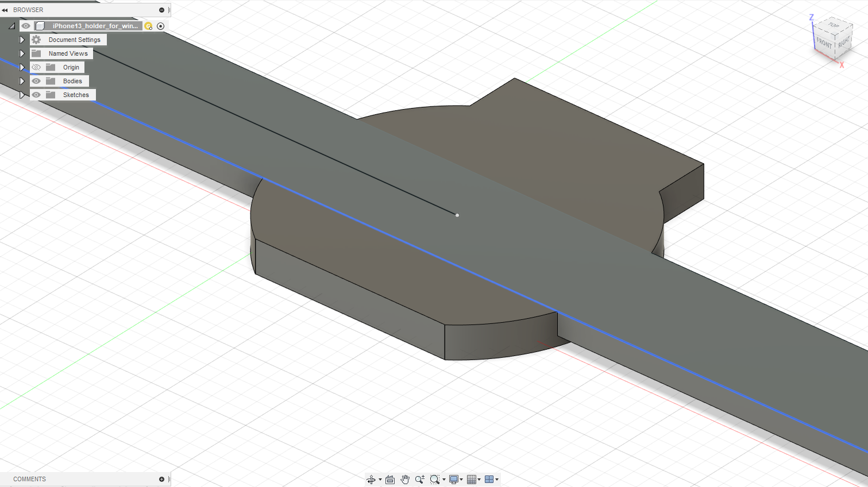The width and height of the screenshot is (868, 487).
Task: Activate the Pan hand tool
Action: pyautogui.click(x=405, y=480)
